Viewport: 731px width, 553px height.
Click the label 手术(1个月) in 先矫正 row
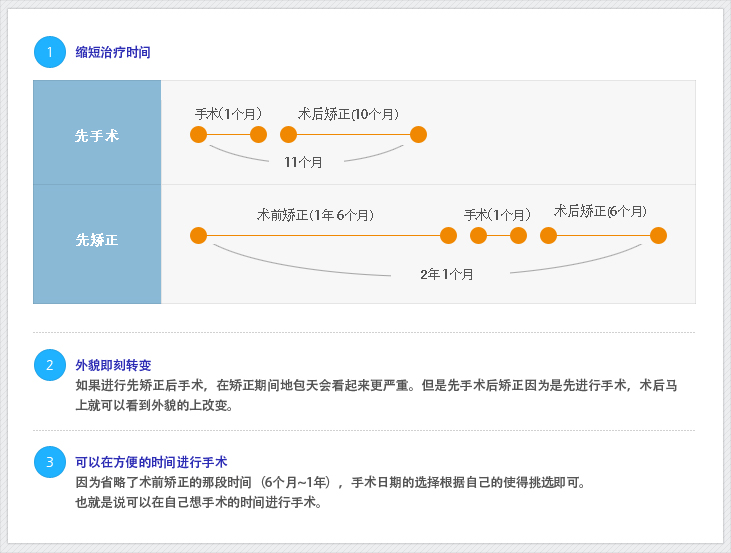click(497, 215)
